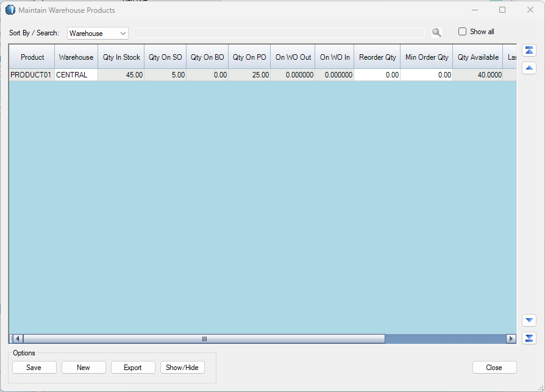Click the Save button
545x392 pixels.
34,368
